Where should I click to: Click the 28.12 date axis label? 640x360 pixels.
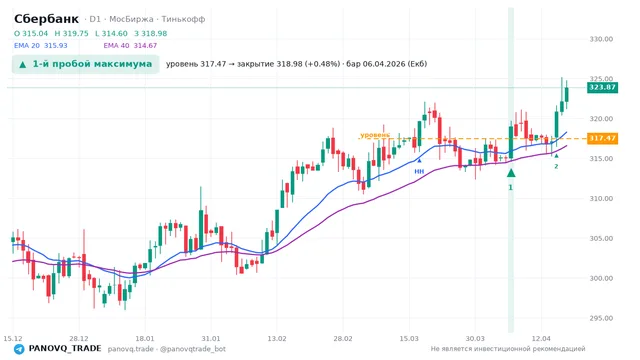(x=79, y=339)
